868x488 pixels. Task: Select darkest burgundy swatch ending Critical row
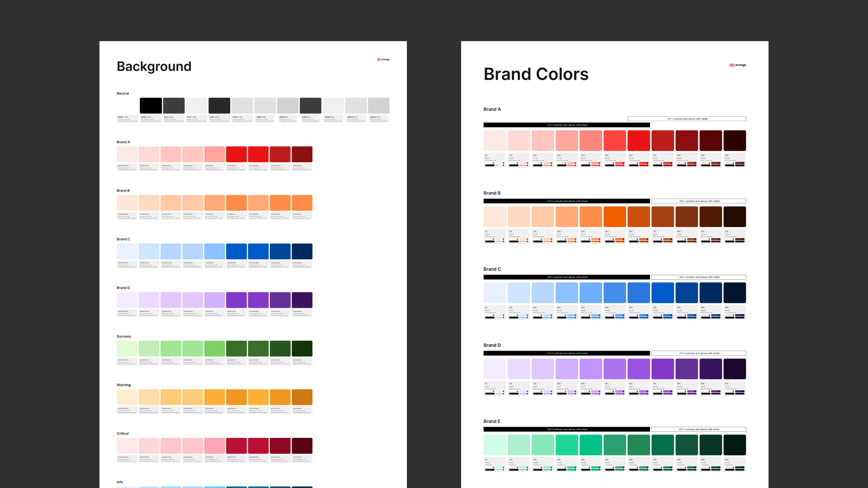[302, 446]
